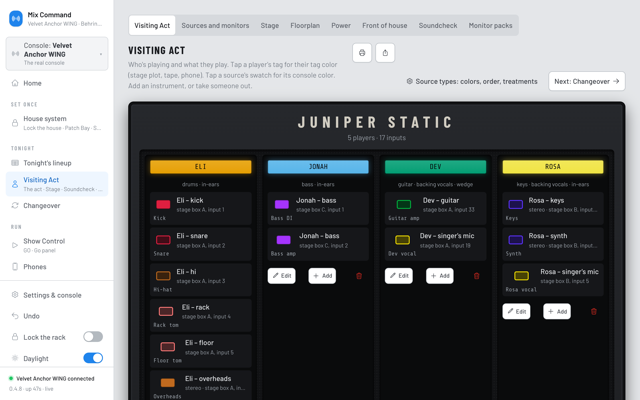Go to Home in sidebar
Screen dimensions: 640x400
[x=57, y=83]
